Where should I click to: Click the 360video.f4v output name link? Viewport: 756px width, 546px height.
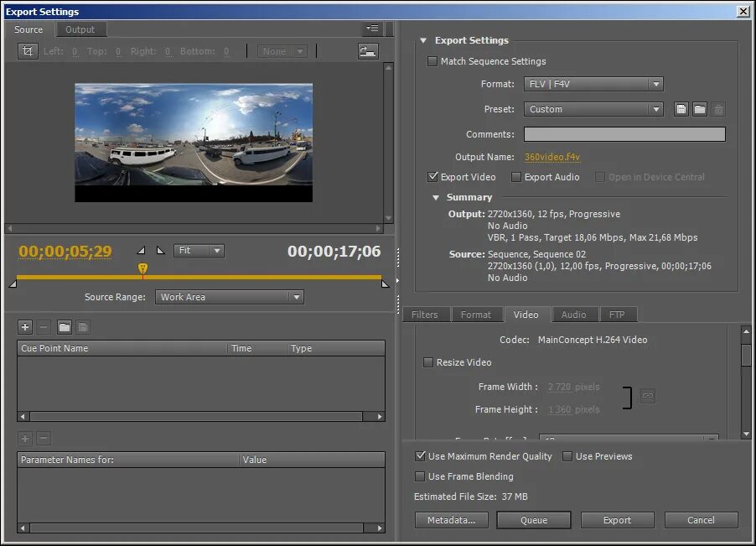point(551,157)
